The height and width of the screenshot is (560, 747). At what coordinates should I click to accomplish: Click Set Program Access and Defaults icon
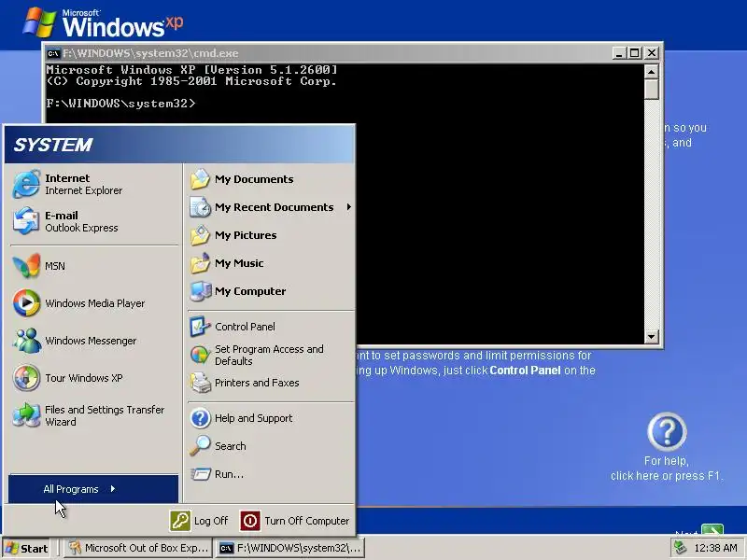200,355
